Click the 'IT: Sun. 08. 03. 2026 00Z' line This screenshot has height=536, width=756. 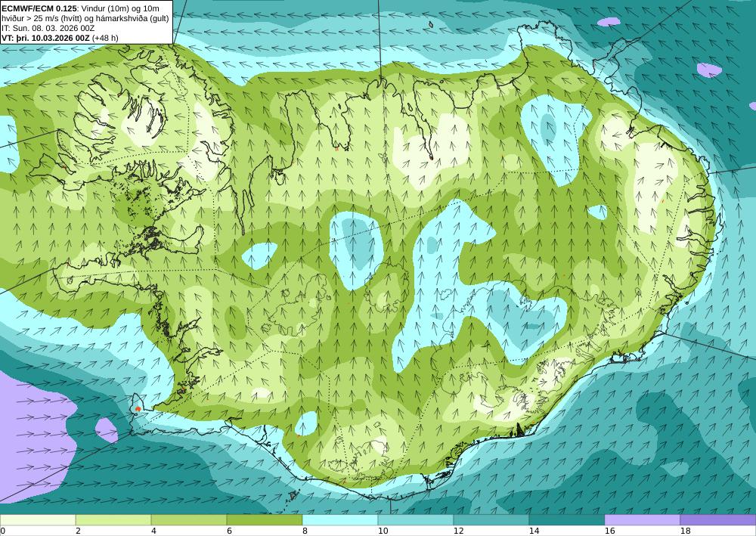coord(48,28)
